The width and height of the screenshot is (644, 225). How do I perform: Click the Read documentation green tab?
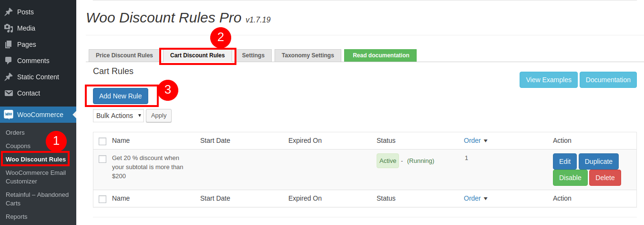(x=380, y=55)
